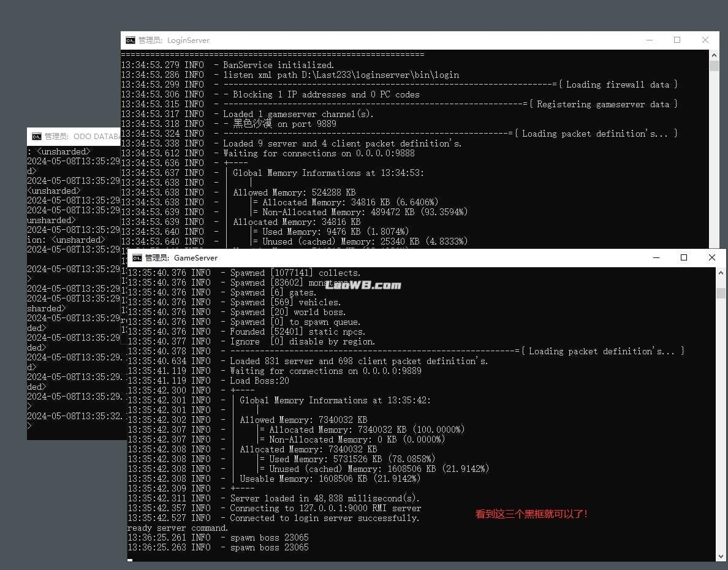The width and height of the screenshot is (728, 570).
Task: Click 'Registering gameserver data' header text
Action: click(x=603, y=104)
